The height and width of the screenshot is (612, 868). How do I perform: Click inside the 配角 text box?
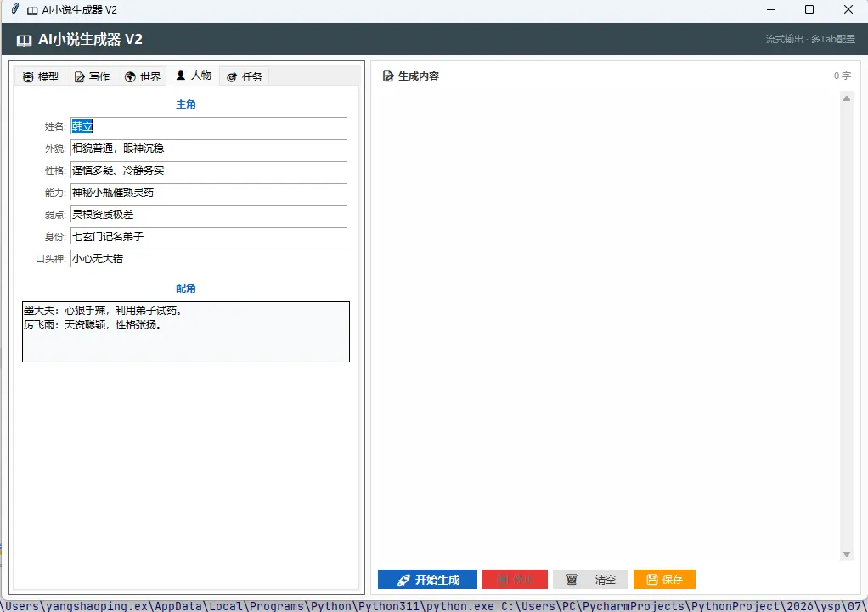coord(186,332)
